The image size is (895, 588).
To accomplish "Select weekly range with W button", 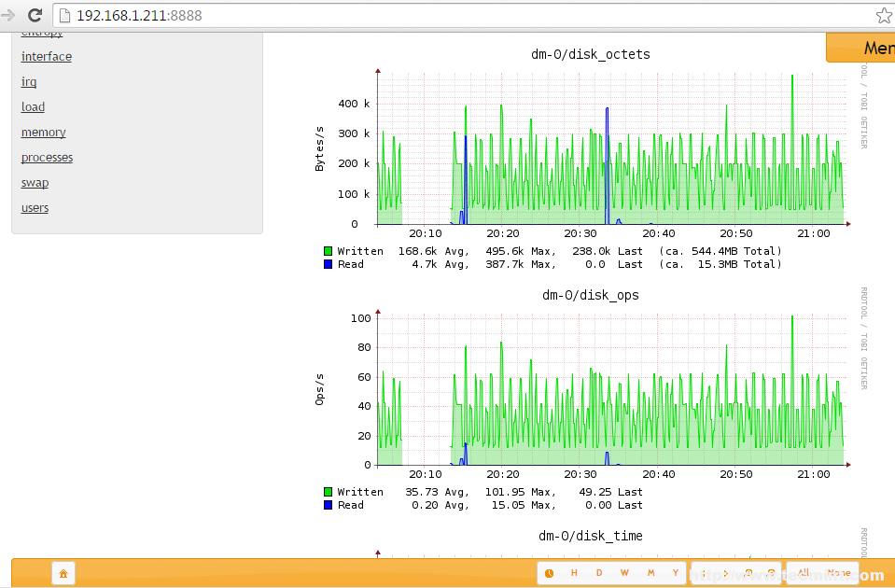I will coord(624,573).
